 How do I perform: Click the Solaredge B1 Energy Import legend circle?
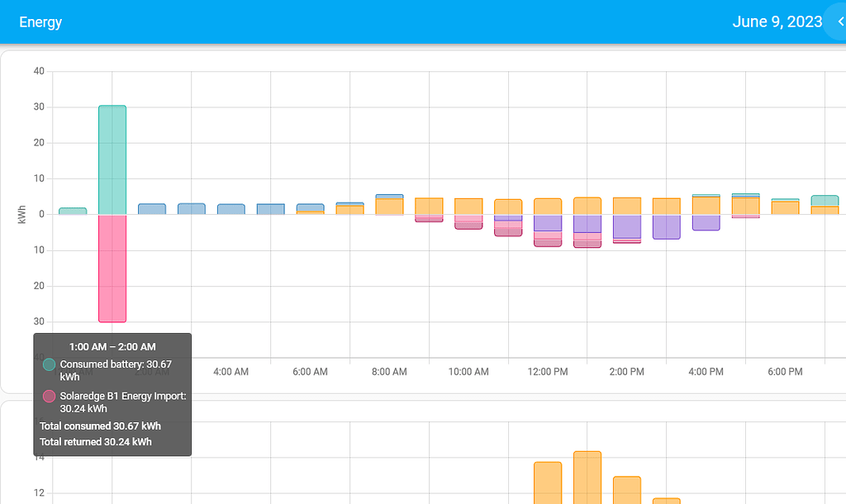(48, 396)
